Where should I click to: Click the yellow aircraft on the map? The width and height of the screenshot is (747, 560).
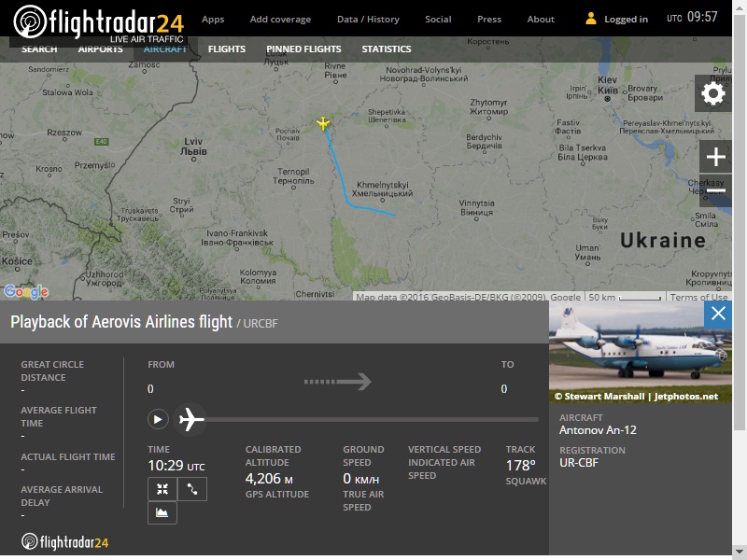pyautogui.click(x=323, y=123)
